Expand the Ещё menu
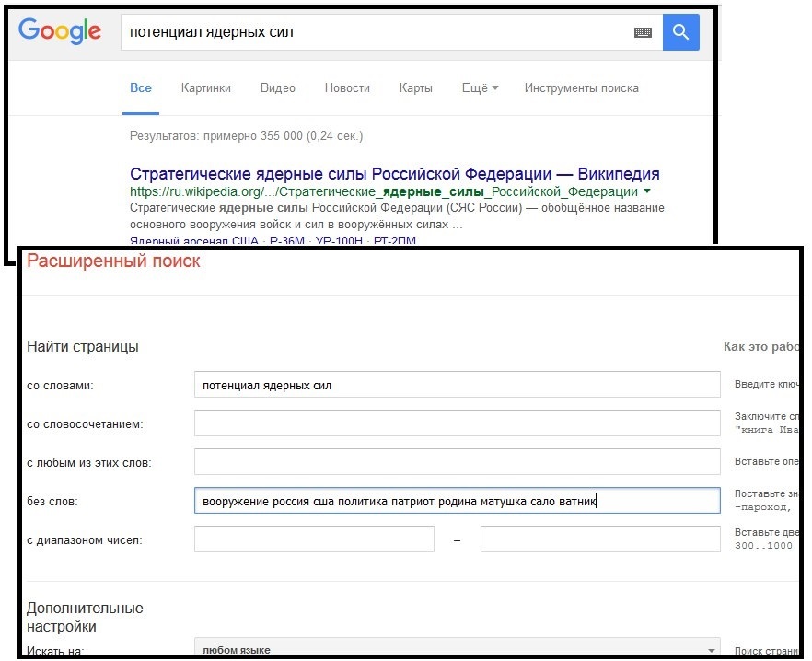This screenshot has width=812, height=661. [x=480, y=88]
